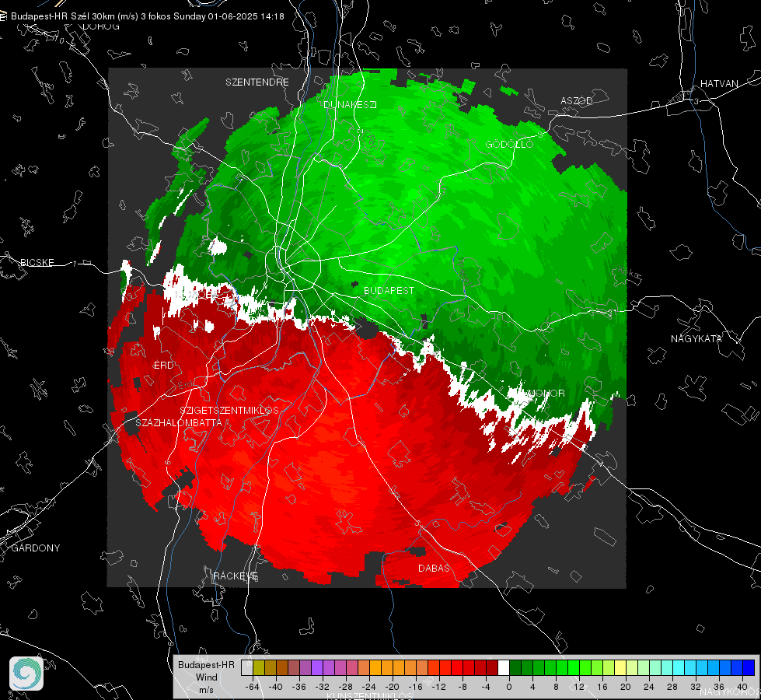Click the "-64" legend scale value
Viewport: 761px width, 700px height.
253,687
